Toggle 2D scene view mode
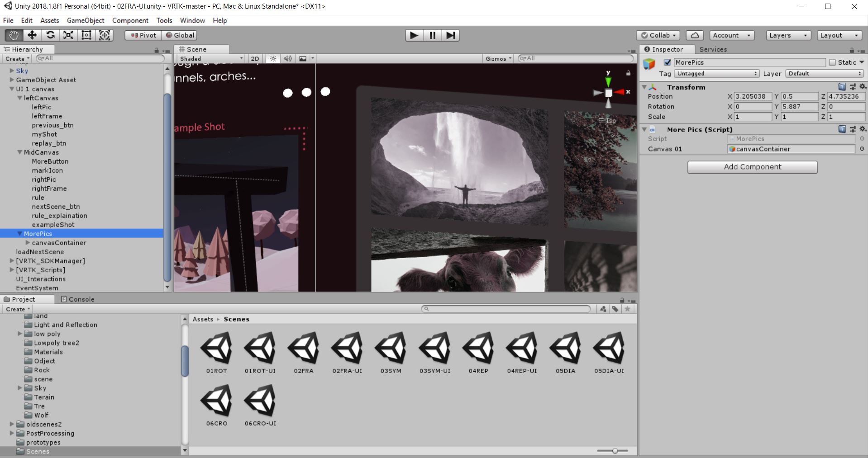868x458 pixels. (x=255, y=58)
